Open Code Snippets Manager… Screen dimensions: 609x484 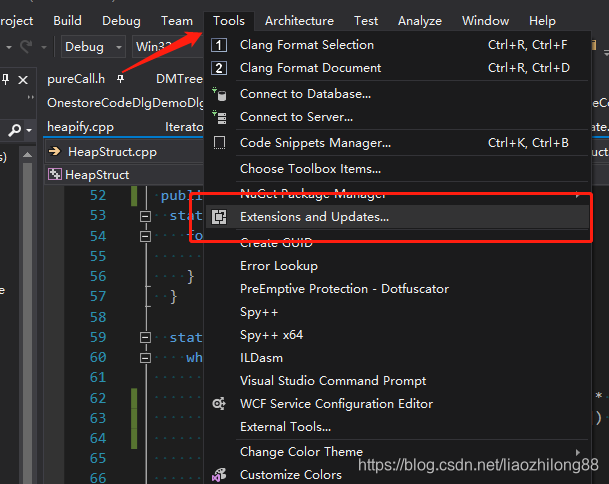point(397,143)
